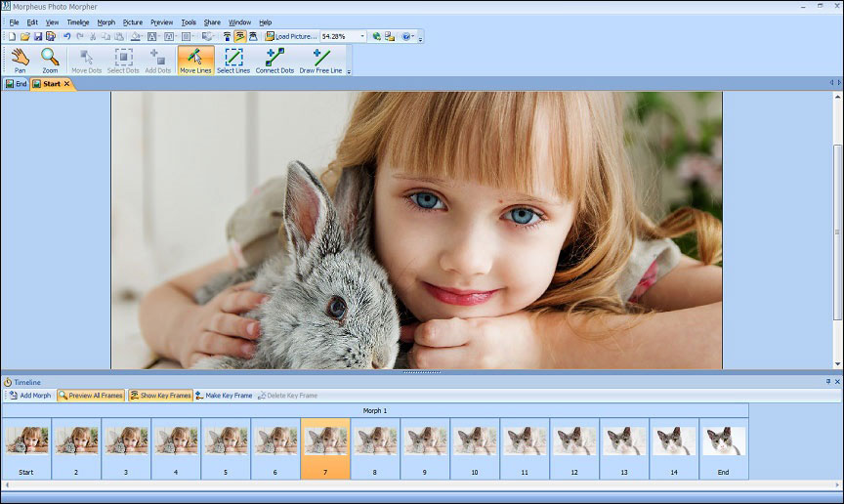
Task: Select the Draw Free Line tool
Action: pyautogui.click(x=320, y=60)
